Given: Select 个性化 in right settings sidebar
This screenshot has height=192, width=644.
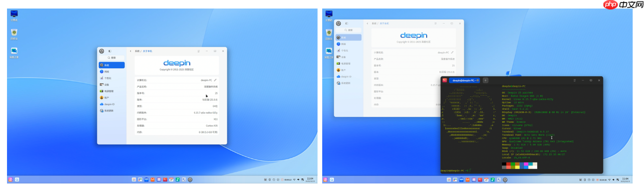Looking at the screenshot, I should coord(348,50).
